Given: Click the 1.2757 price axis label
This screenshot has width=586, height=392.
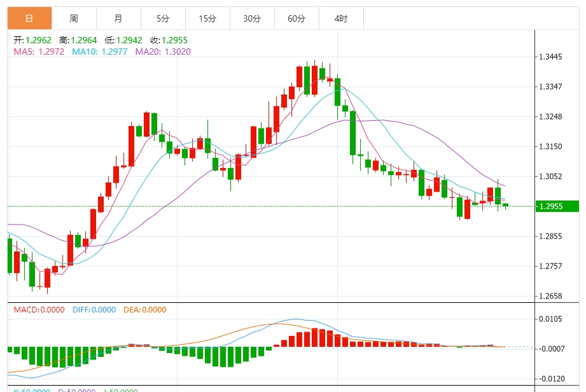Looking at the screenshot, I should pyautogui.click(x=550, y=266).
